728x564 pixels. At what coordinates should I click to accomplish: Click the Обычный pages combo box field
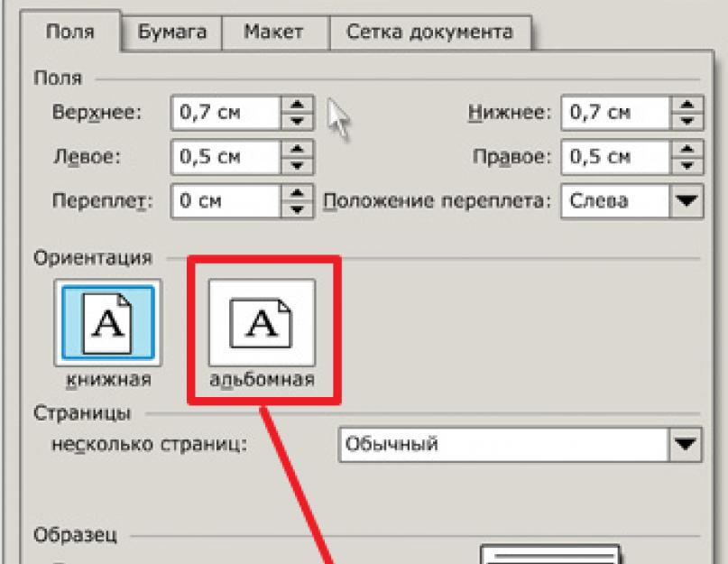click(503, 445)
